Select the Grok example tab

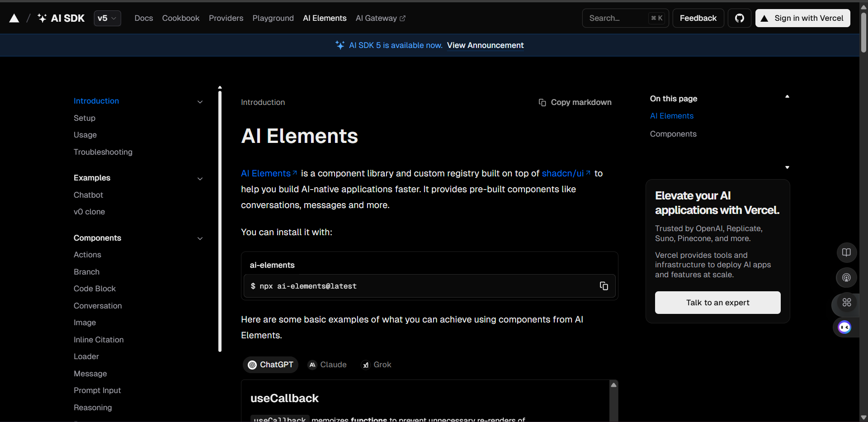click(376, 365)
